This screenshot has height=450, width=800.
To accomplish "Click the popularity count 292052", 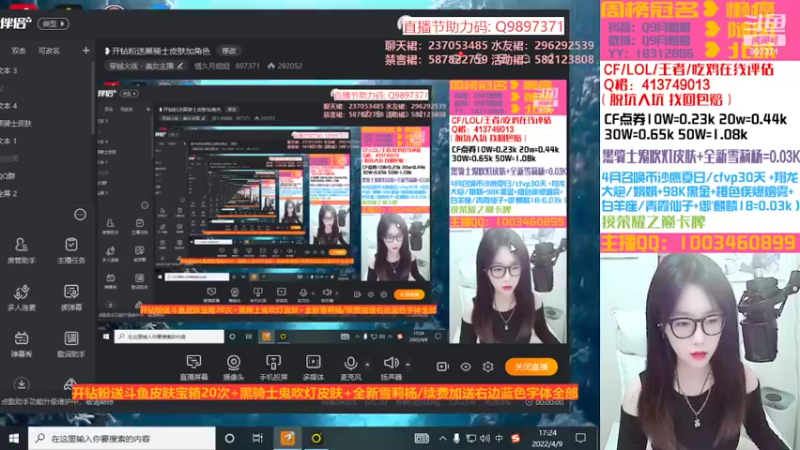I will tap(289, 66).
